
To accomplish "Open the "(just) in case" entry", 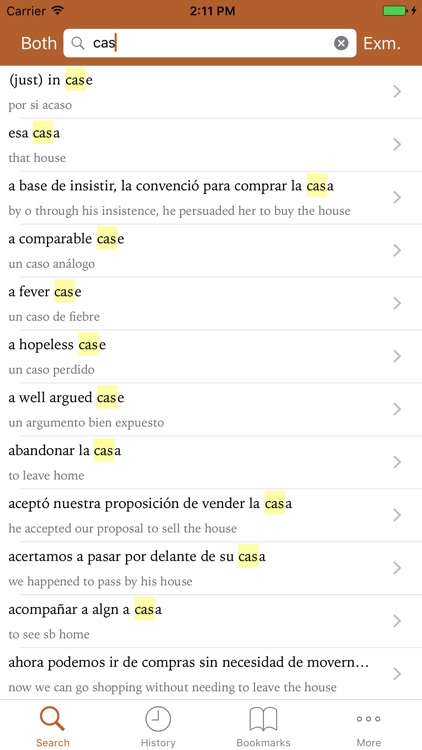I will (211, 92).
